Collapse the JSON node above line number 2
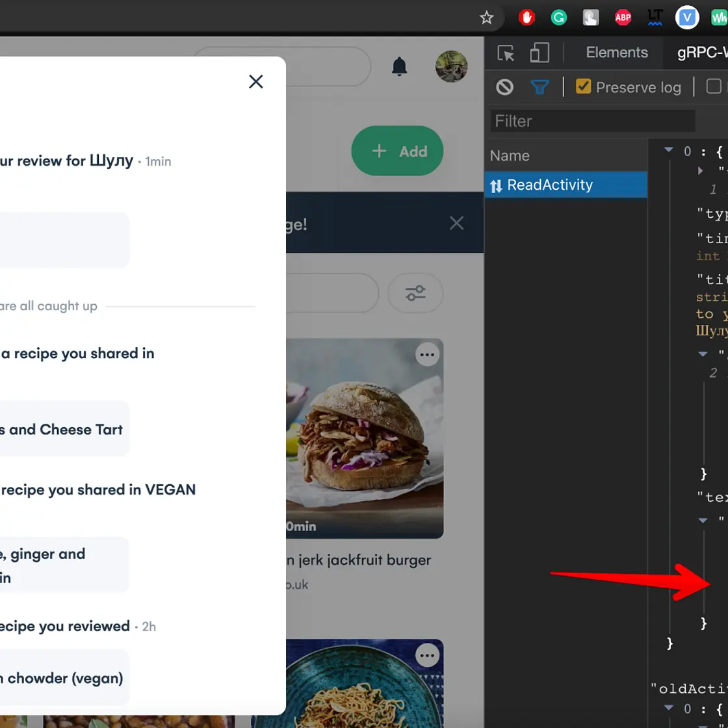Viewport: 728px width, 728px height. [x=703, y=354]
